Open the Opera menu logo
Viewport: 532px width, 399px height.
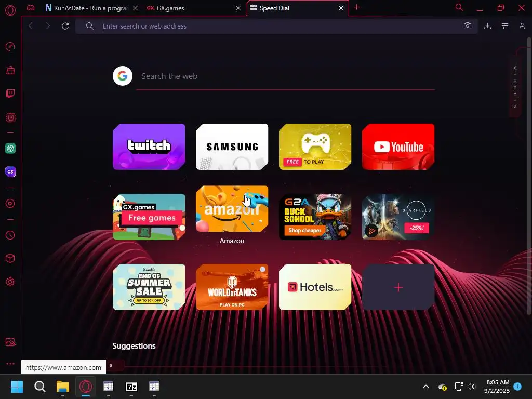point(10,10)
